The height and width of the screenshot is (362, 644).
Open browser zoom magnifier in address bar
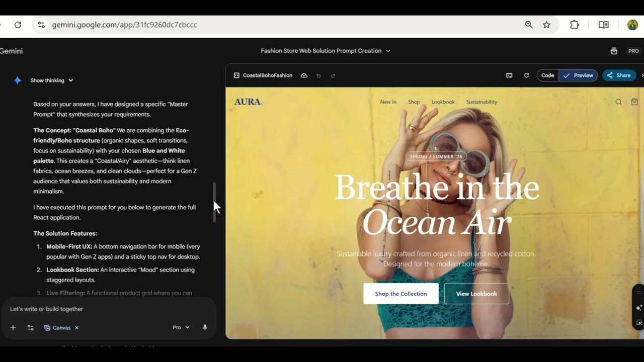click(529, 25)
